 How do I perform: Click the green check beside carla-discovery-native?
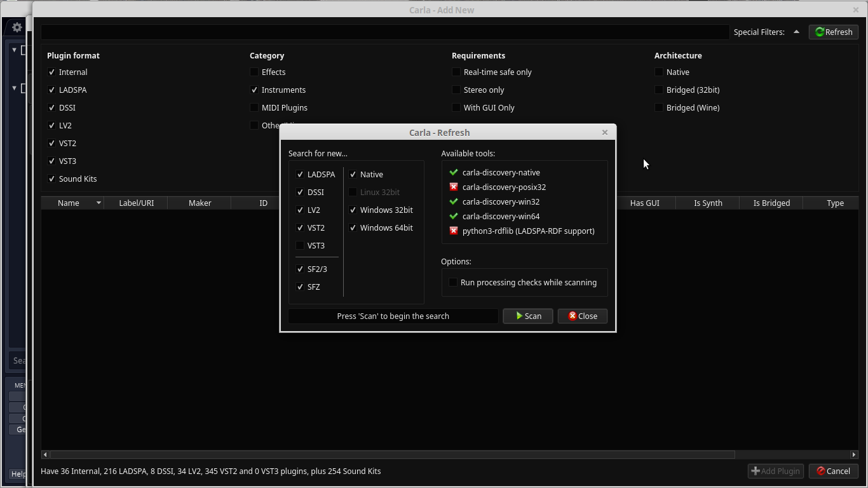[x=454, y=172]
